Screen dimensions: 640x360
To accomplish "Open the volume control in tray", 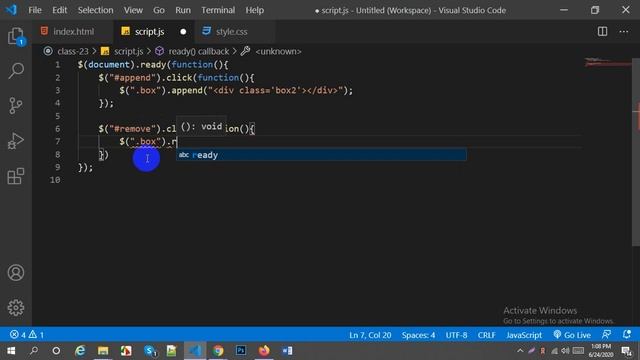I will [565, 351].
